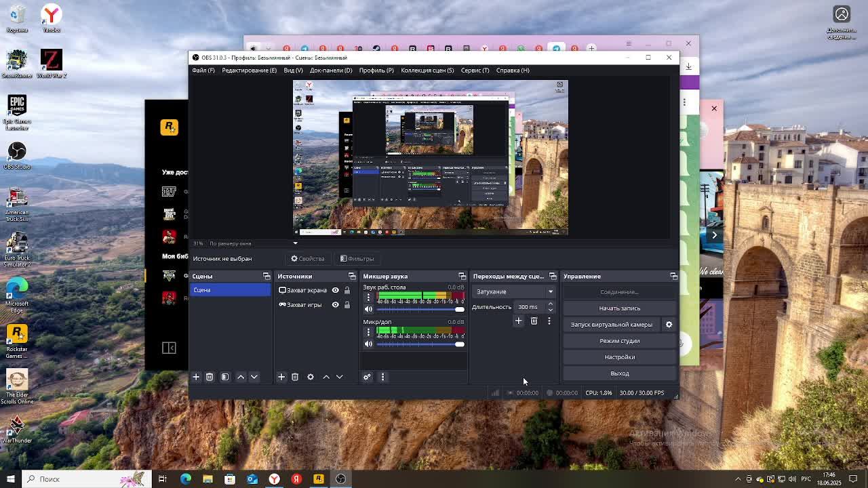Add a scene transition with plus icon
This screenshot has width=868, height=488.
pos(519,321)
